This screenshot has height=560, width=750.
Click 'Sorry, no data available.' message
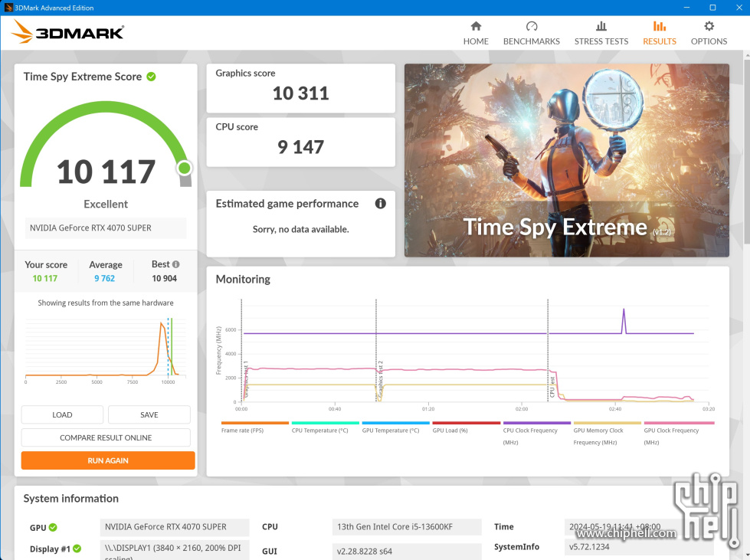tap(301, 230)
